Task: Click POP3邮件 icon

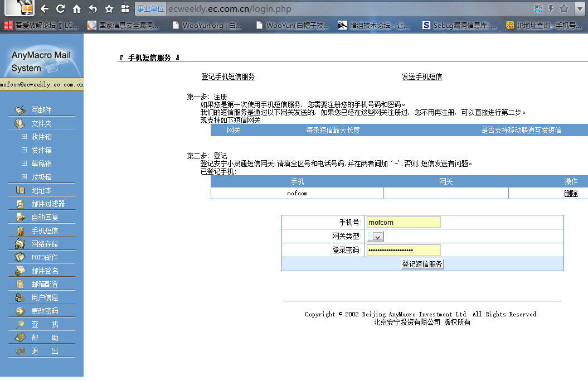Action: (20, 257)
